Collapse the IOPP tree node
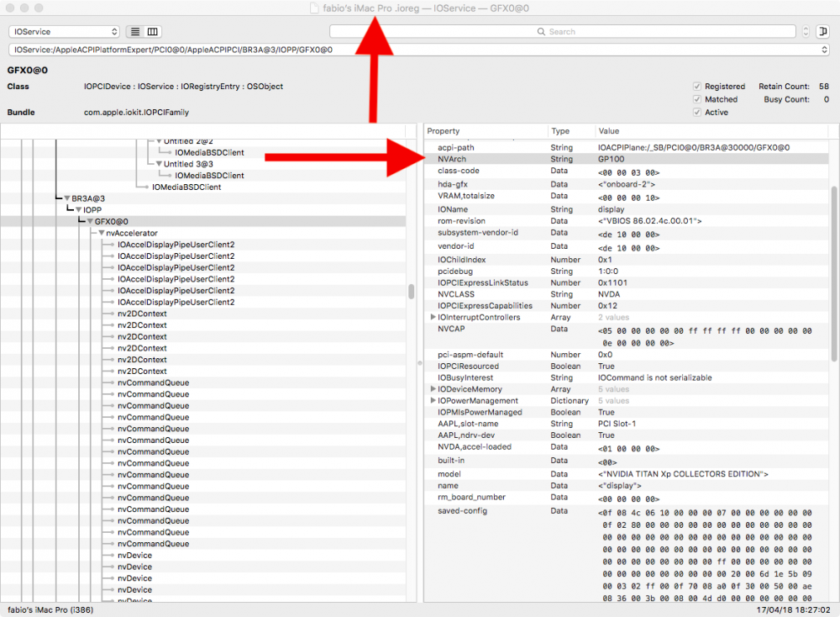 click(79, 210)
